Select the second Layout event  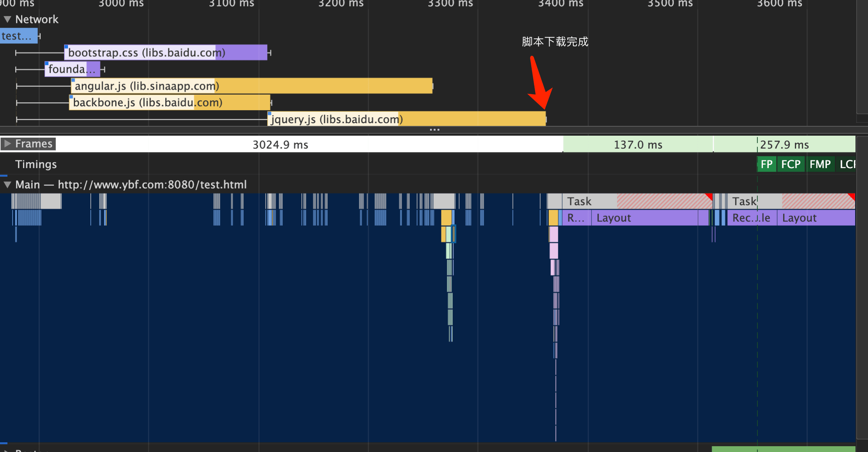click(x=816, y=218)
